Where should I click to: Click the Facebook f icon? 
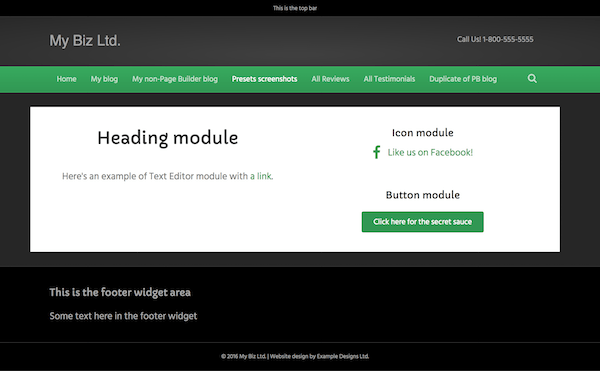[x=377, y=152]
